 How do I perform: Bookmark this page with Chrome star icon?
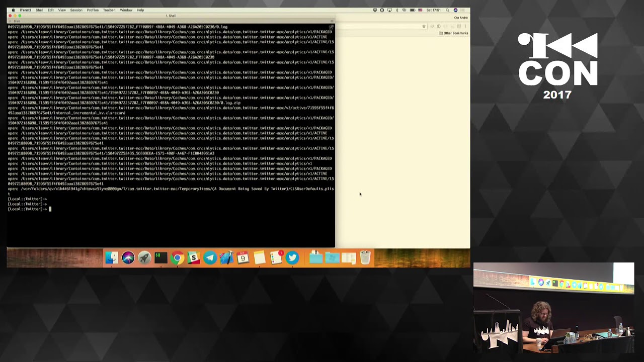coord(424,26)
